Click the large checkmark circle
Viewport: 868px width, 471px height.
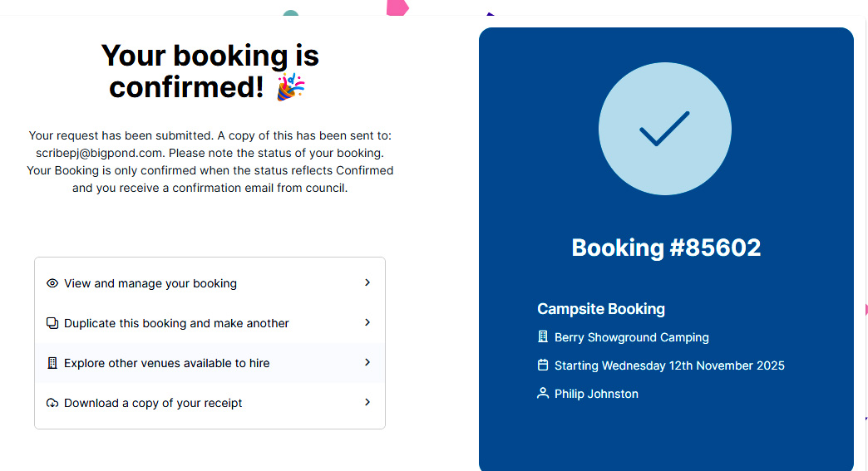click(x=665, y=129)
